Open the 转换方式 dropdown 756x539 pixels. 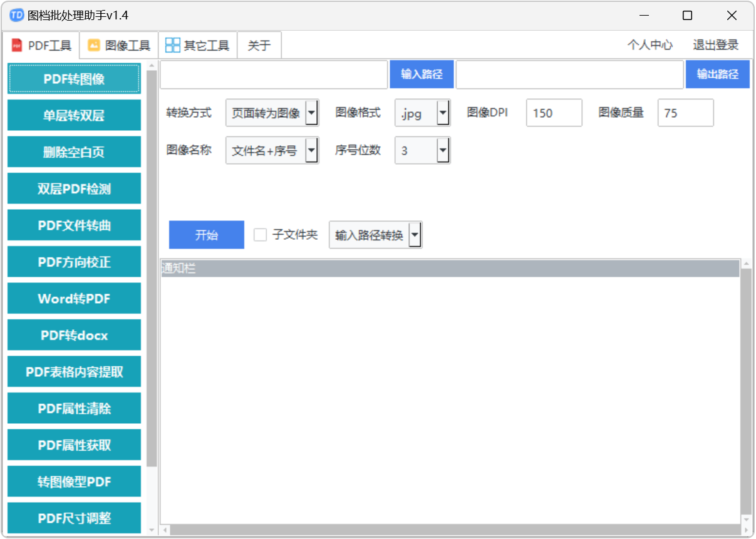click(272, 113)
